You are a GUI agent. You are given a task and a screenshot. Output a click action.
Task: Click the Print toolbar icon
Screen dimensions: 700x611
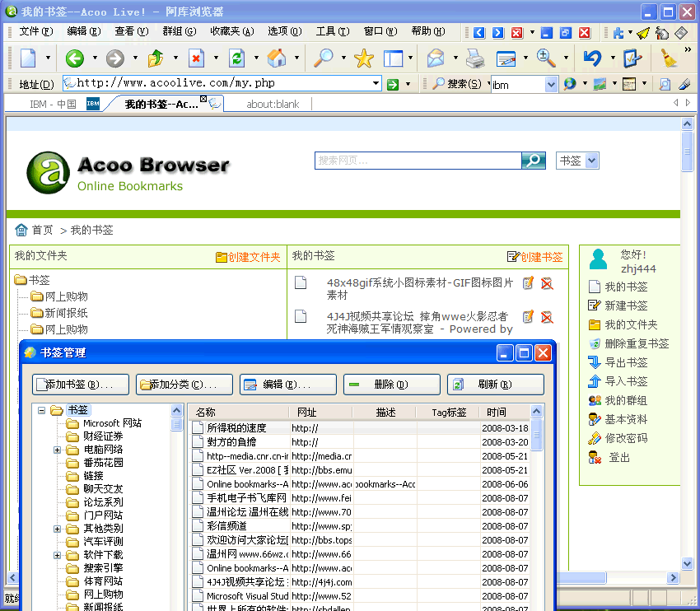tap(475, 58)
